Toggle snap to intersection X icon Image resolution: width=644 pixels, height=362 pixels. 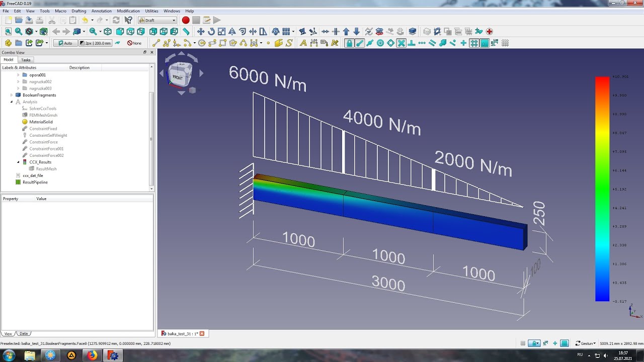pos(401,43)
